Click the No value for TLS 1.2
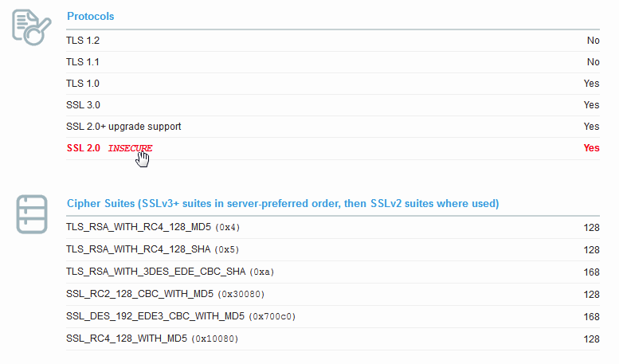The width and height of the screenshot is (619, 364). coord(593,41)
